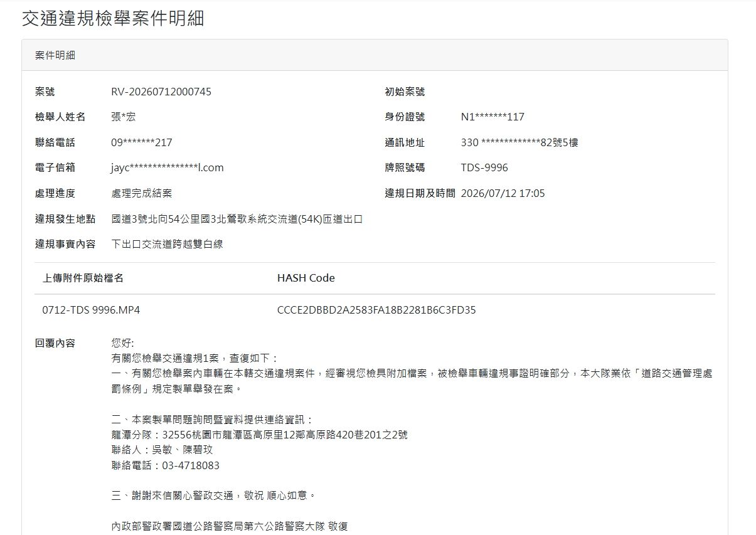Click the 聯絡電話 field label
756x535 pixels.
pyautogui.click(x=55, y=142)
